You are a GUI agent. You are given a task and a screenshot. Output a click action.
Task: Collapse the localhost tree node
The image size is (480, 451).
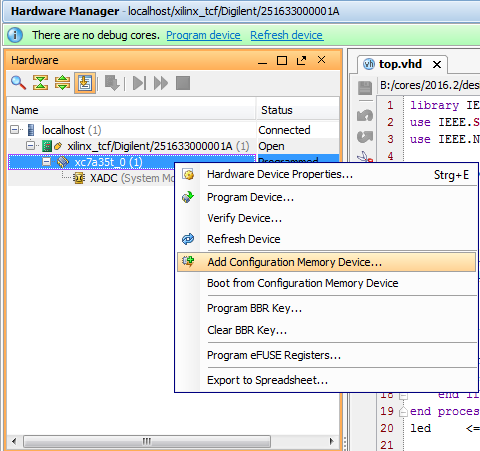(x=14, y=129)
